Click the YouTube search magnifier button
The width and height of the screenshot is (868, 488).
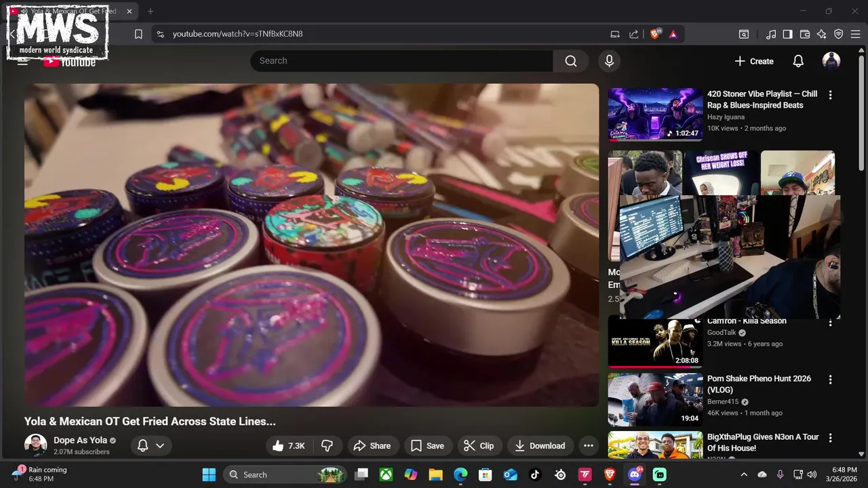(x=571, y=61)
